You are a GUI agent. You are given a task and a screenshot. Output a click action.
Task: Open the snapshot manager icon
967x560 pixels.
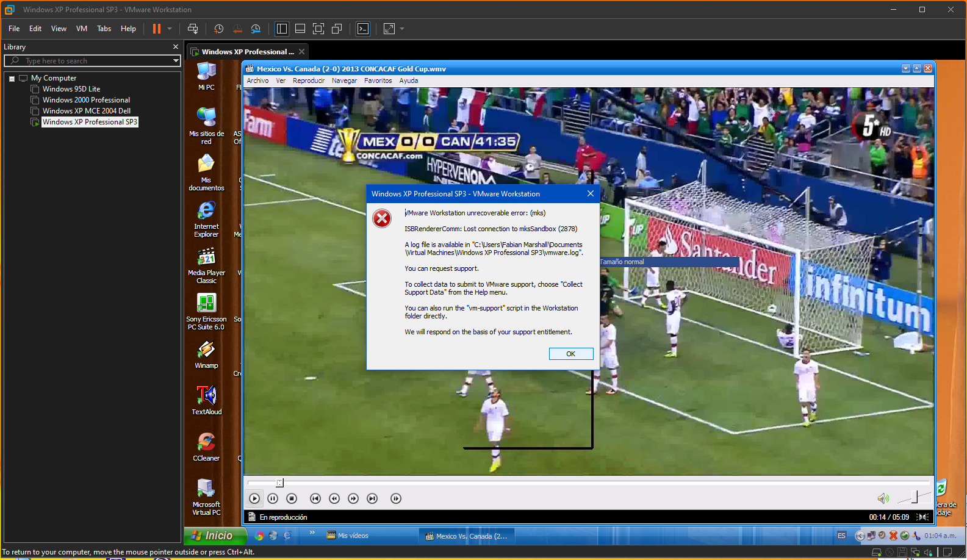pos(256,29)
